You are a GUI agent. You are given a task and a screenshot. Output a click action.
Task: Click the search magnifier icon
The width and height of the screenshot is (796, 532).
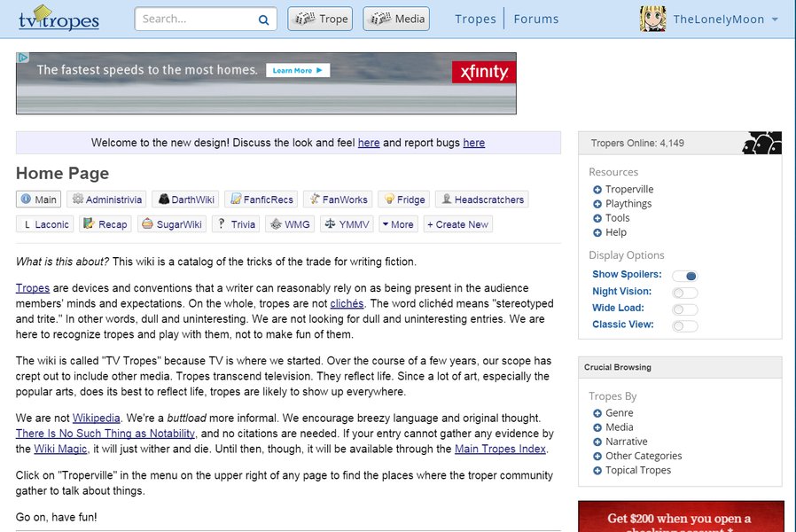[x=263, y=20]
